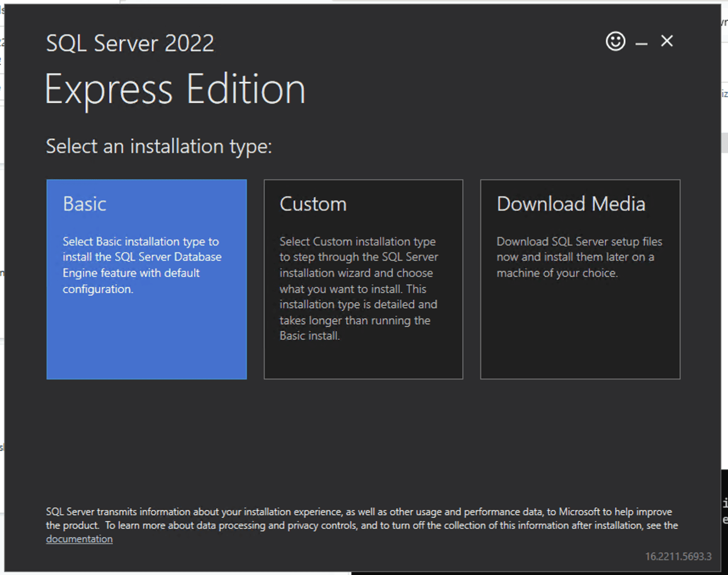Close the SQL Server 2022 installer
The width and height of the screenshot is (728, 575).
pos(667,41)
